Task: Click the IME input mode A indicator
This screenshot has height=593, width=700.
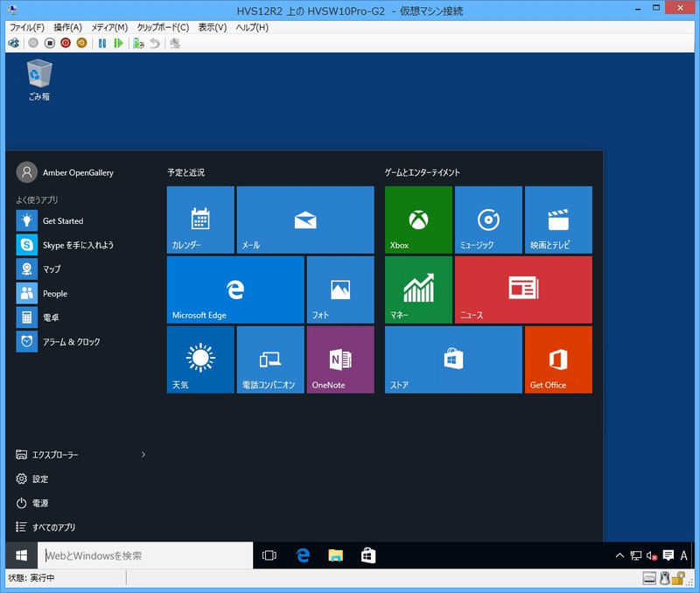Action: point(683,555)
